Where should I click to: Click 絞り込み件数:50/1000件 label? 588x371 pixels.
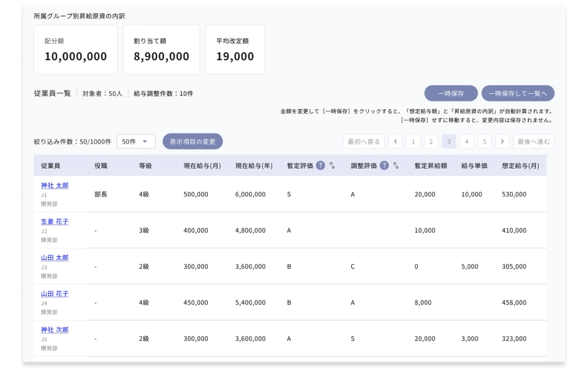tap(72, 142)
